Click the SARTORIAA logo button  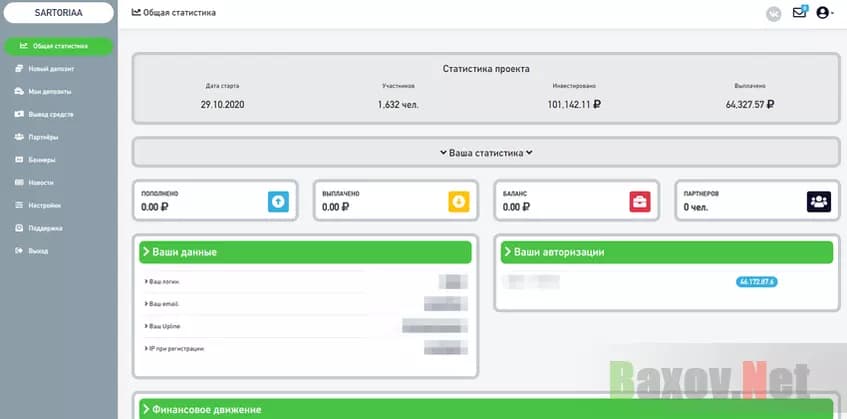point(60,13)
